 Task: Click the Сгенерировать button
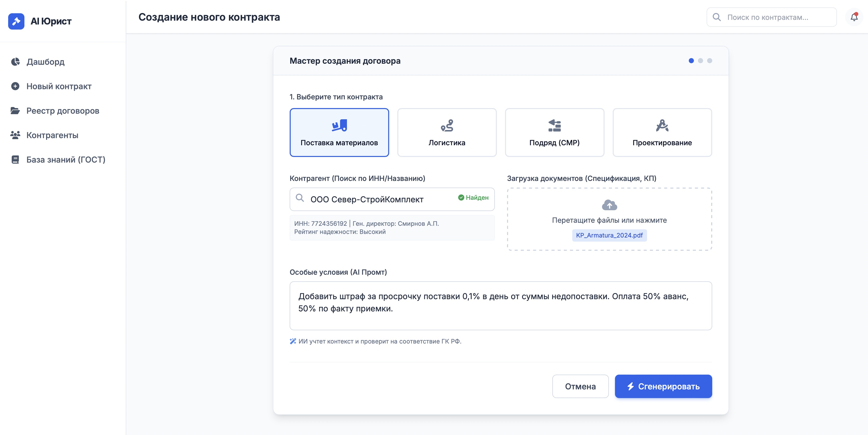point(663,386)
